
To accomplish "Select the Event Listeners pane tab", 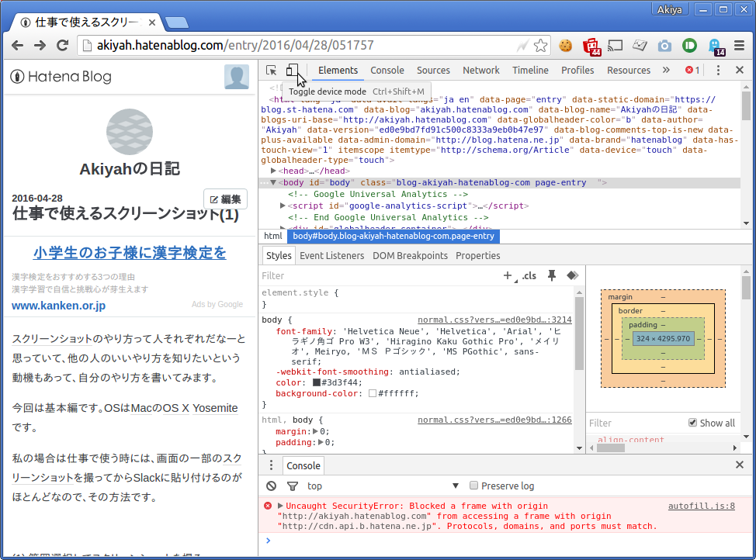I will tap(331, 255).
